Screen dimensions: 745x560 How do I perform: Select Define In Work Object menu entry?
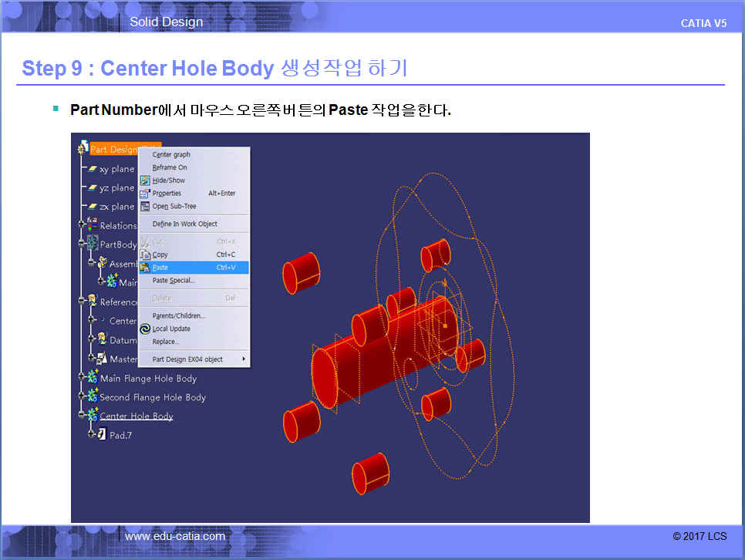[x=184, y=224]
